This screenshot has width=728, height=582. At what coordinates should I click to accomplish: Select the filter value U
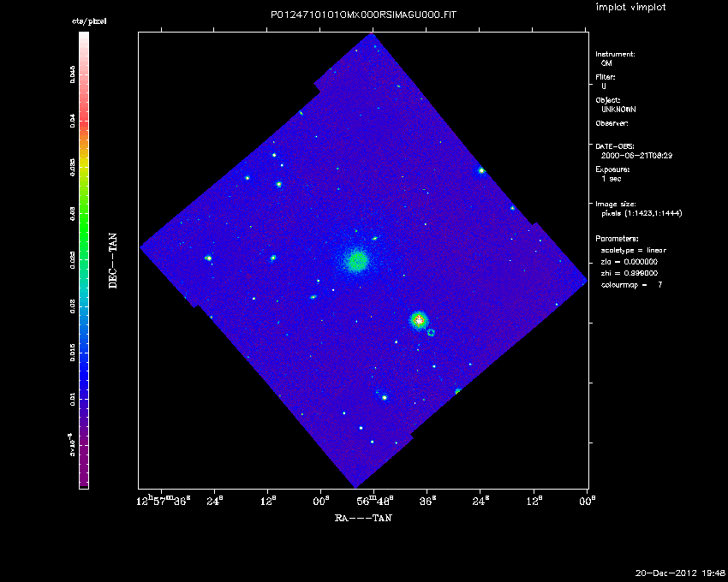[x=604, y=86]
